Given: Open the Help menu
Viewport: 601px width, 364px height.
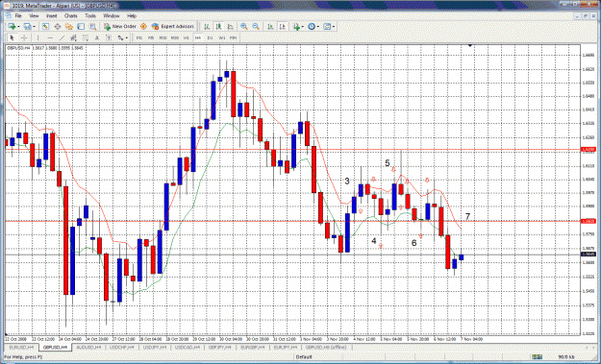Looking at the screenshot, I should pos(132,15).
